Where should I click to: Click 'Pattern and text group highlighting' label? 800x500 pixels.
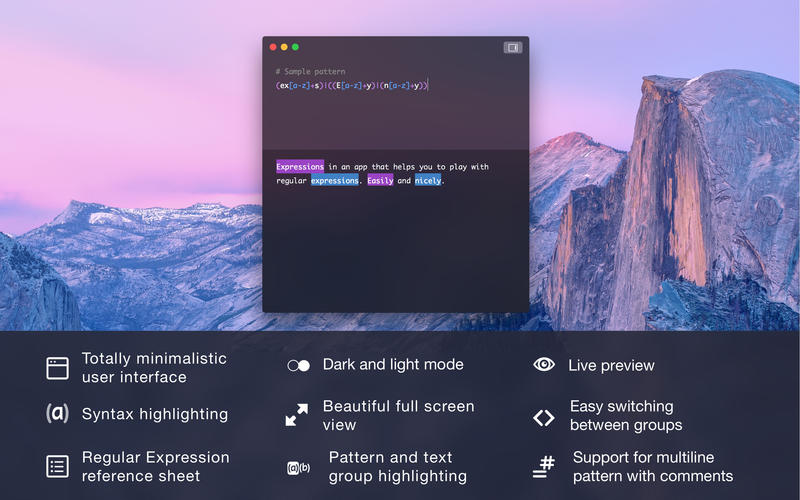point(397,466)
